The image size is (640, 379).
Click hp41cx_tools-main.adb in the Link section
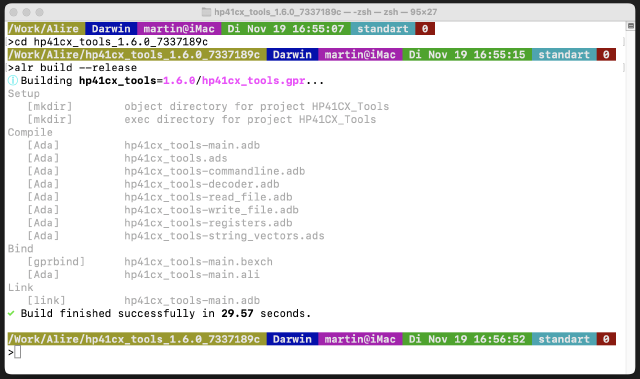192,301
